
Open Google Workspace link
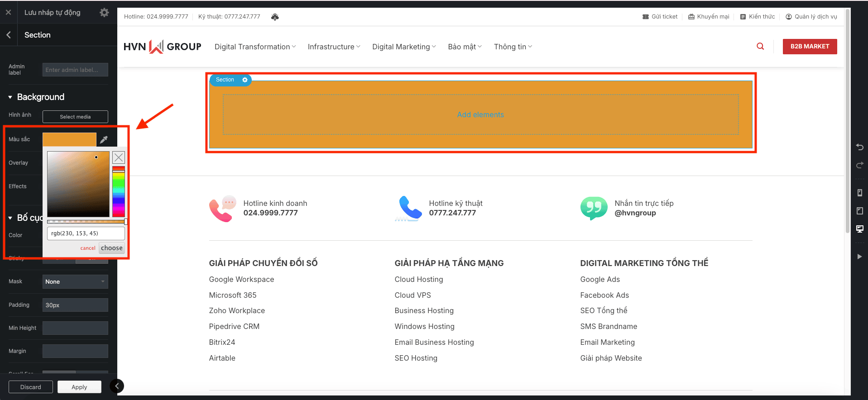[x=241, y=280]
